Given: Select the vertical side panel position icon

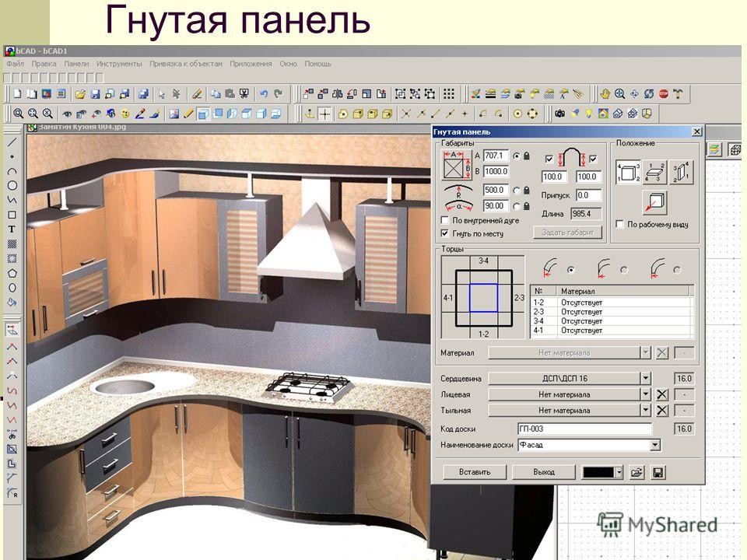Looking at the screenshot, I should [682, 170].
